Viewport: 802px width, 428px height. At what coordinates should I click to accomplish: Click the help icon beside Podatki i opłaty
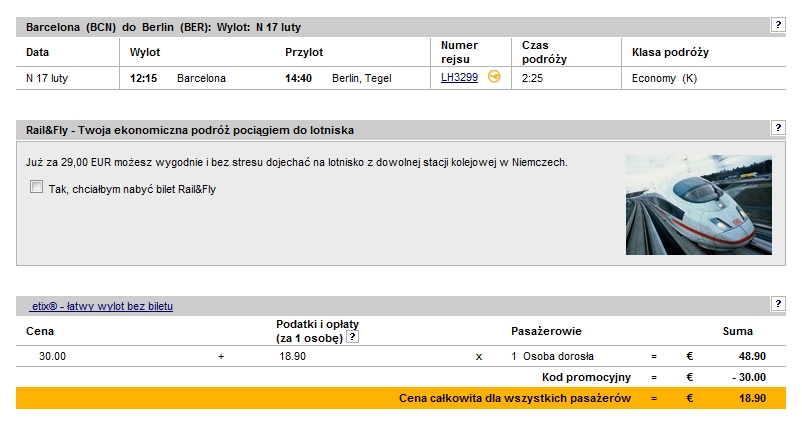352,337
